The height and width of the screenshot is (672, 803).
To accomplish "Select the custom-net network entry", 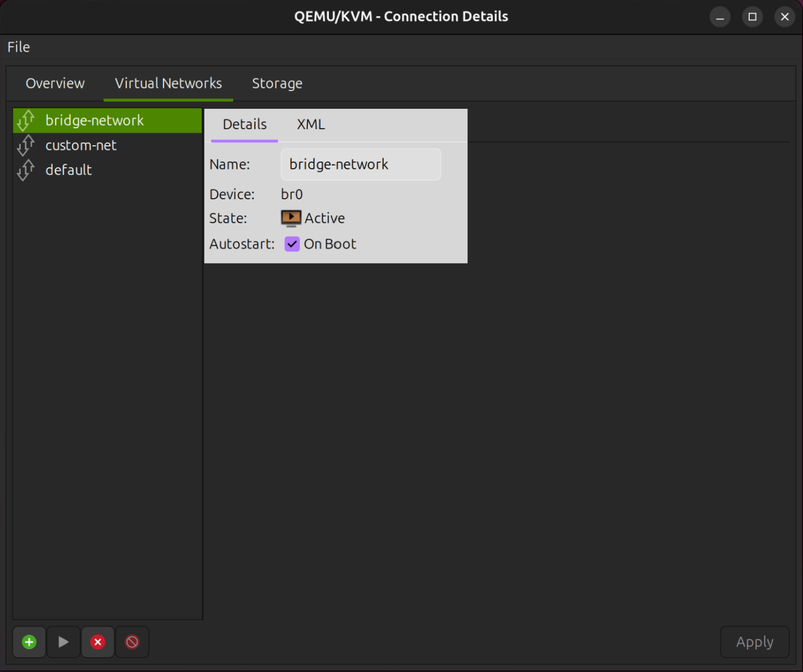I will pyautogui.click(x=81, y=145).
